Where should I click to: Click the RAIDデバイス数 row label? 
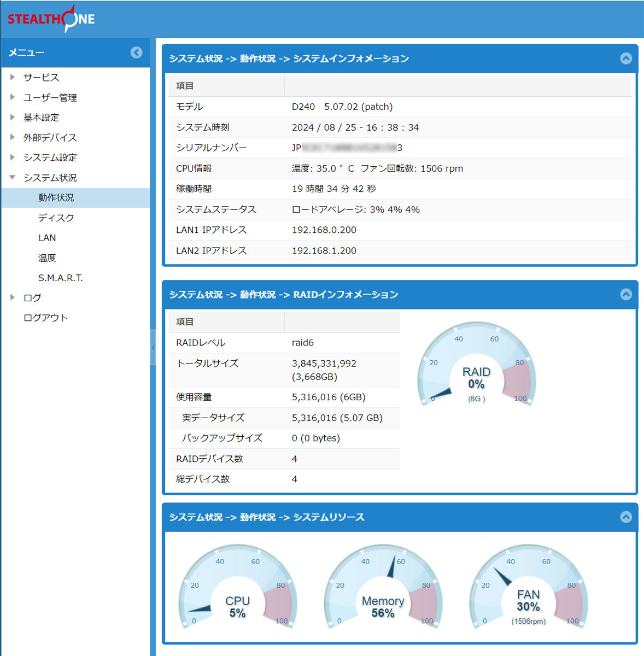[x=209, y=459]
